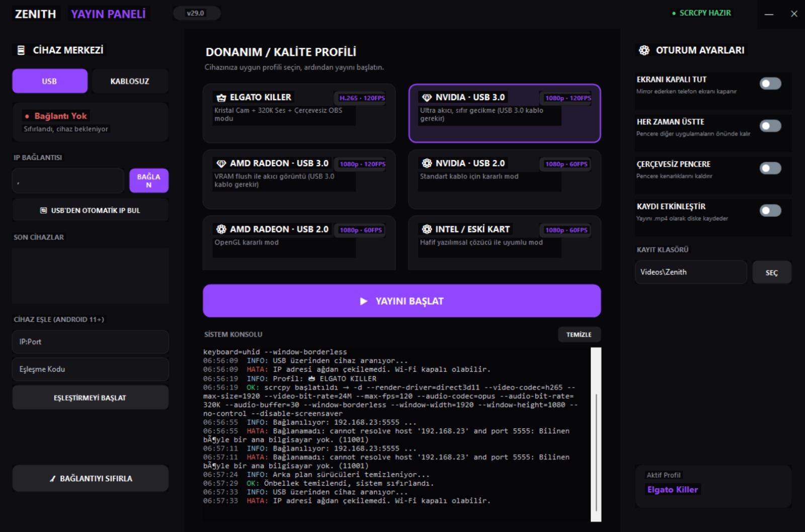This screenshot has width=805, height=532.
Task: Click 1080p · 60FPS badge on NVIDIA USB 2.0
Action: tap(566, 164)
